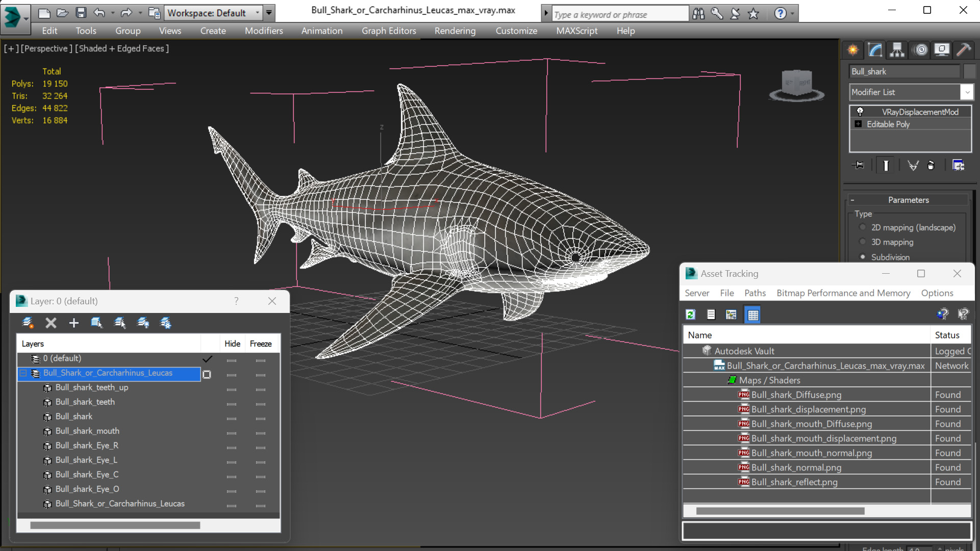Select the 2D mapping (landscape) radio
Viewport: 980px width, 551px height.
(x=863, y=227)
